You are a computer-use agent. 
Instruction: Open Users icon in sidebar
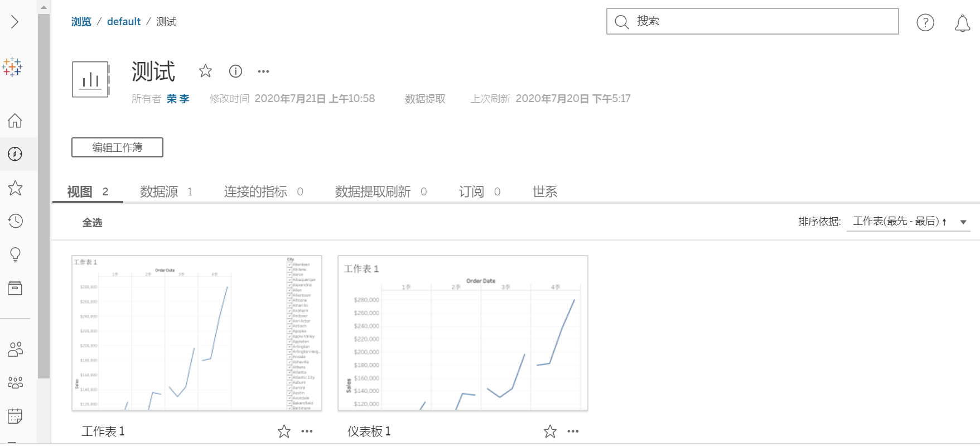pos(15,349)
